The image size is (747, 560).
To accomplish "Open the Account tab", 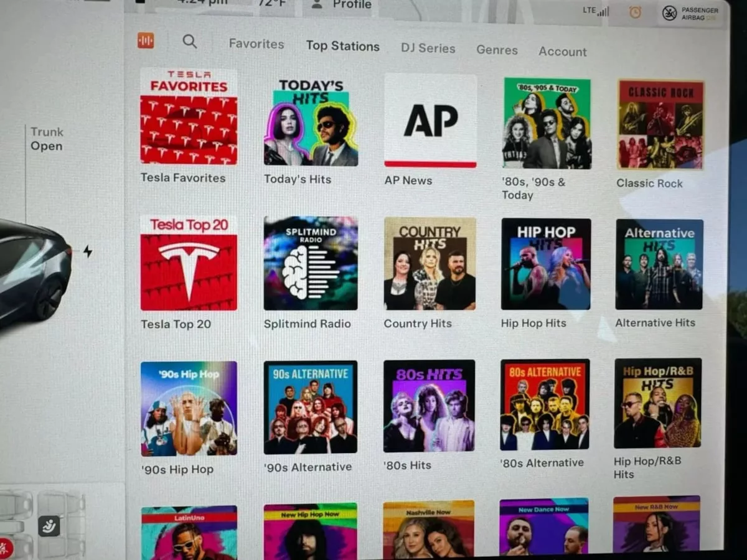I will [562, 52].
